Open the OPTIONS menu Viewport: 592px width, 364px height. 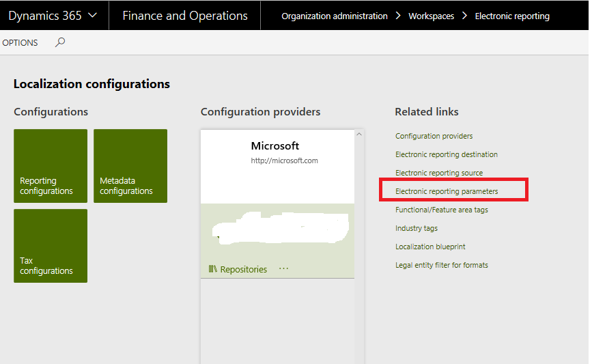tap(20, 43)
